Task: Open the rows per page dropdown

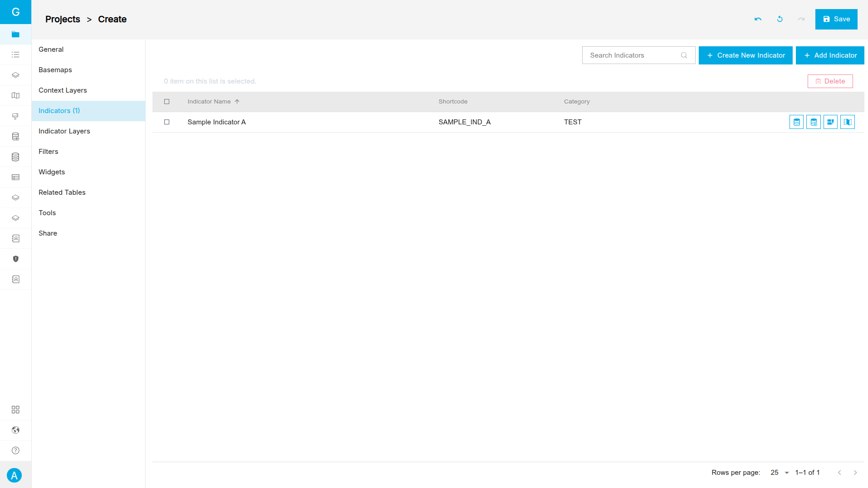Action: (x=780, y=473)
